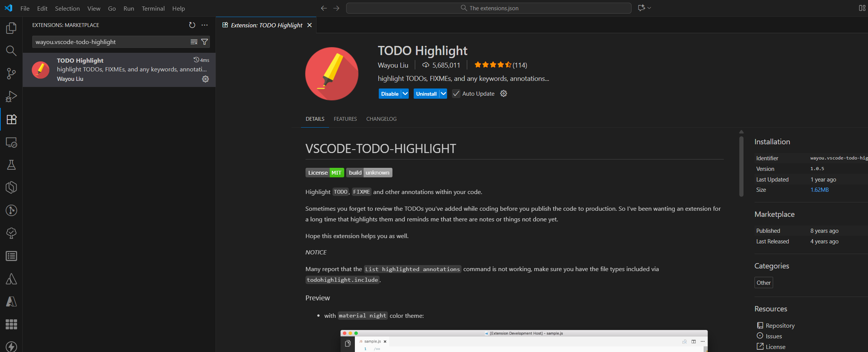Click the lightning bolt activity bar icon
Image resolution: width=868 pixels, height=352 pixels.
click(11, 346)
